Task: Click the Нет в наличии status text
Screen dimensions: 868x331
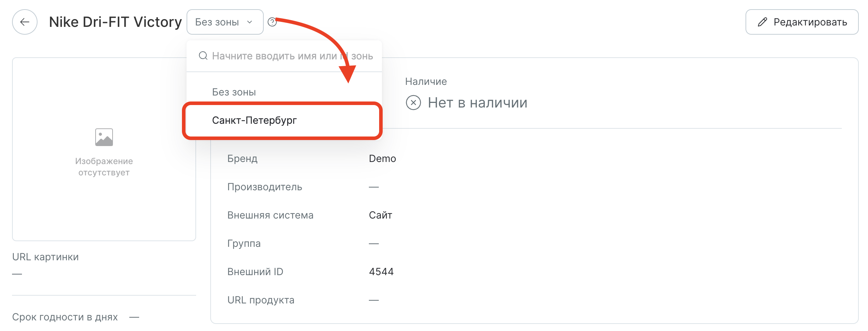Action: (478, 103)
